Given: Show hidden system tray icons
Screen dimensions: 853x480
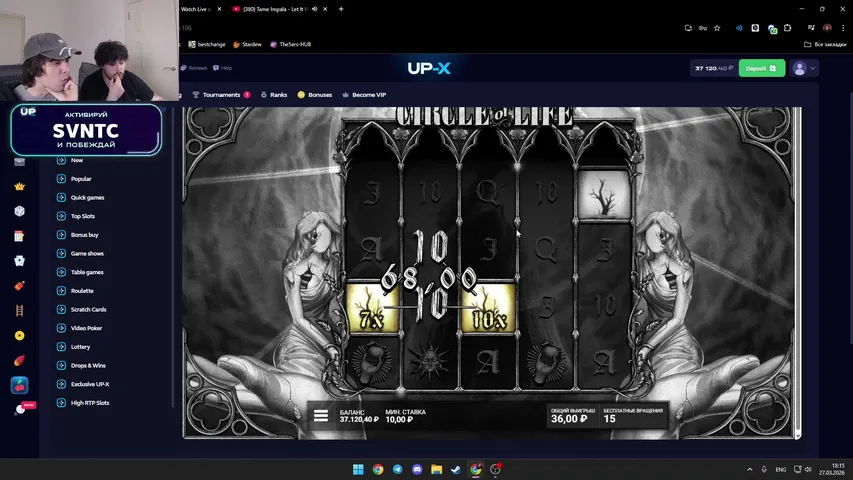Looking at the screenshot, I should [x=750, y=469].
